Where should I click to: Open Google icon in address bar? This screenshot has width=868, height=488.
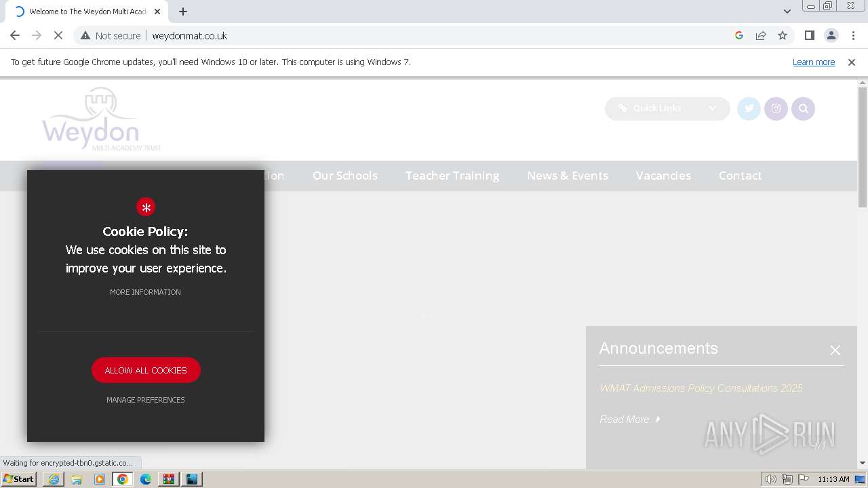click(x=739, y=35)
